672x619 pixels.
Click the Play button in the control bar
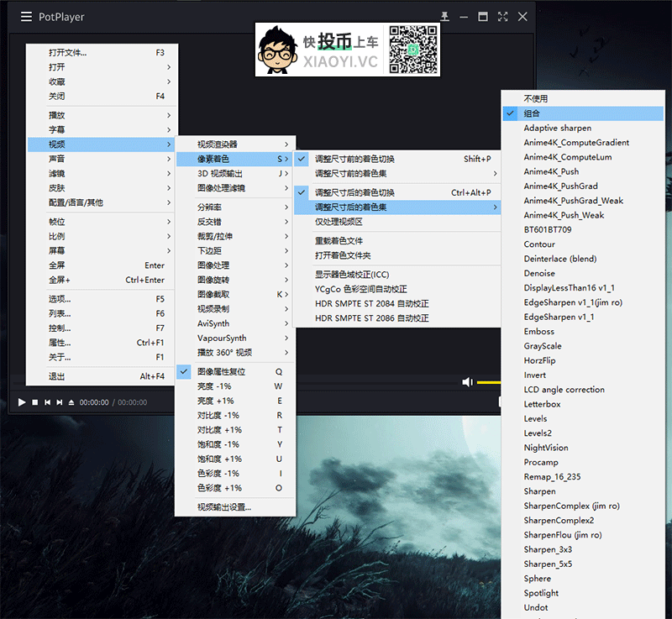(x=22, y=402)
